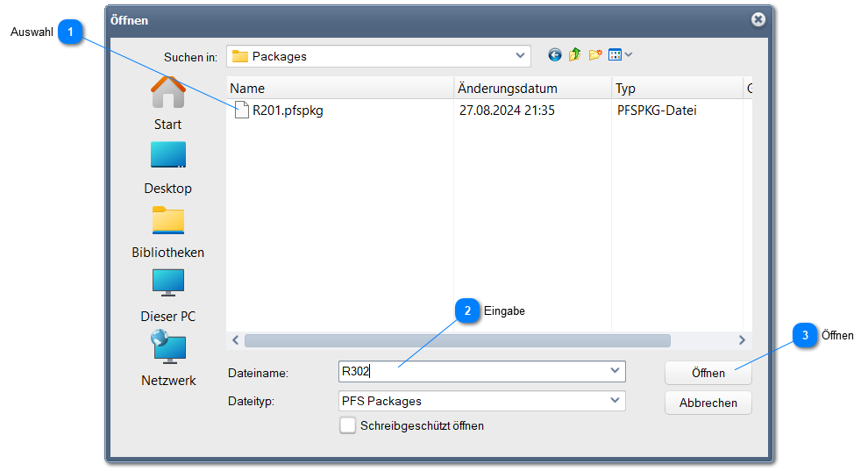Create a new folder icon
The image size is (868, 471).
pos(595,54)
